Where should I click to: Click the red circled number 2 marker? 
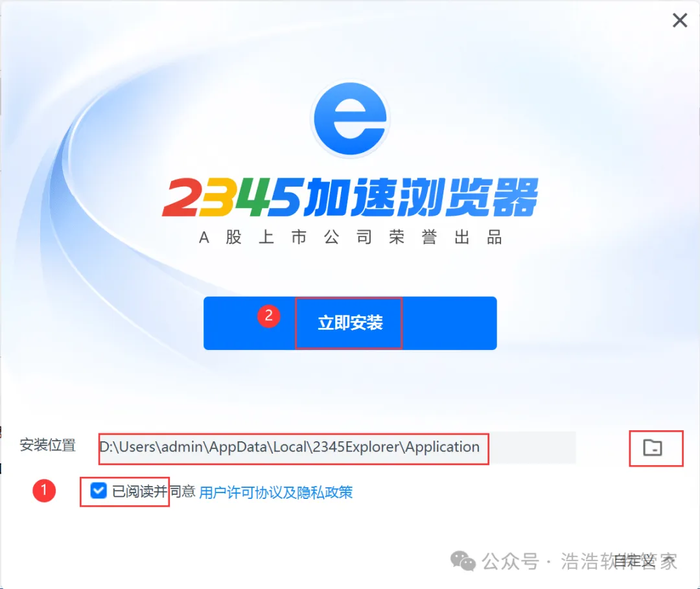click(x=269, y=316)
